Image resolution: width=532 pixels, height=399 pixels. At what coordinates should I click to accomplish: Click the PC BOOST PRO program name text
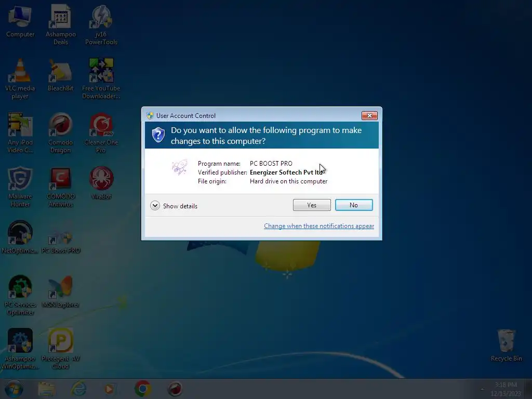(x=271, y=164)
